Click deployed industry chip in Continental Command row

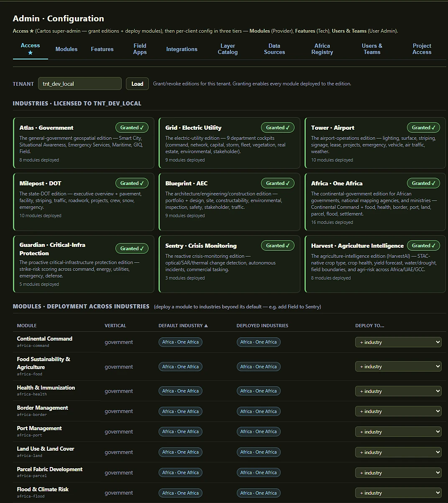pos(259,342)
